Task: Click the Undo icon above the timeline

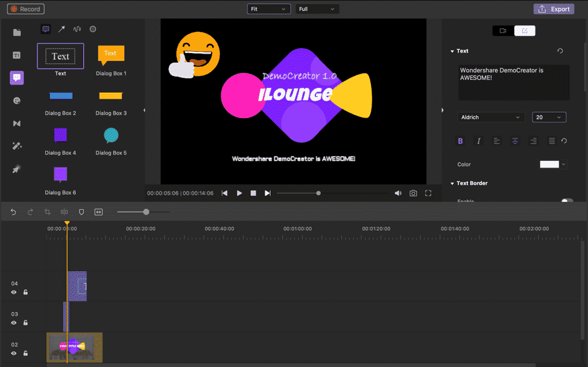Action: [12, 212]
